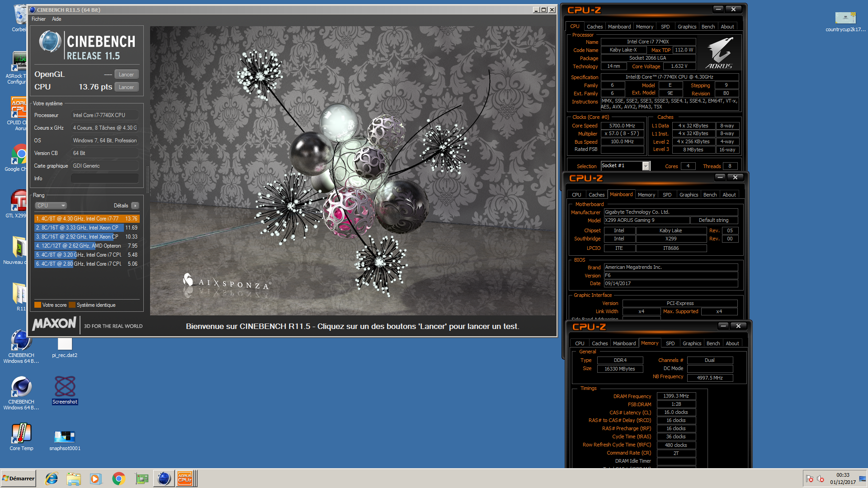
Task: Open the upper CINEBENCH Windows 64 Bit shortcut
Action: tap(21, 341)
